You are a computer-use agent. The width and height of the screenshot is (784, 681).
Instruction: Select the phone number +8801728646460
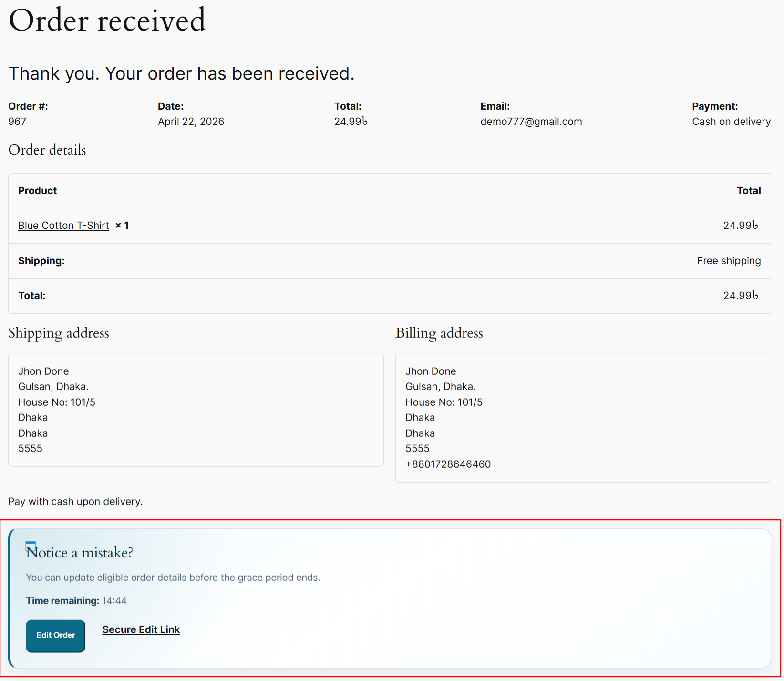[x=448, y=464]
